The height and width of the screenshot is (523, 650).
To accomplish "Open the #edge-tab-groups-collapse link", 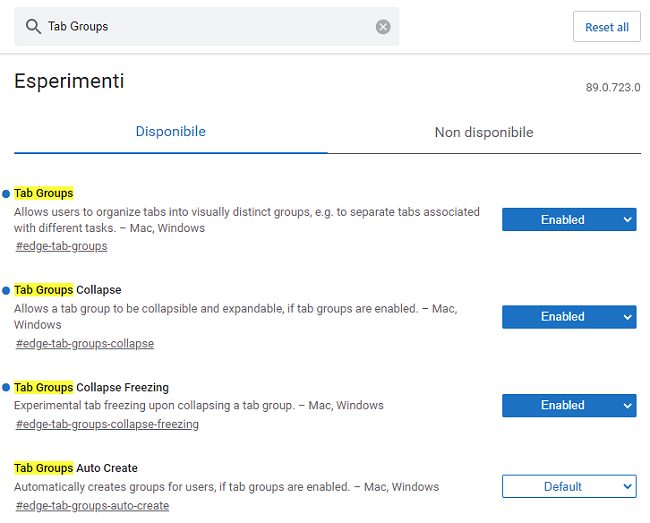I will point(85,344).
